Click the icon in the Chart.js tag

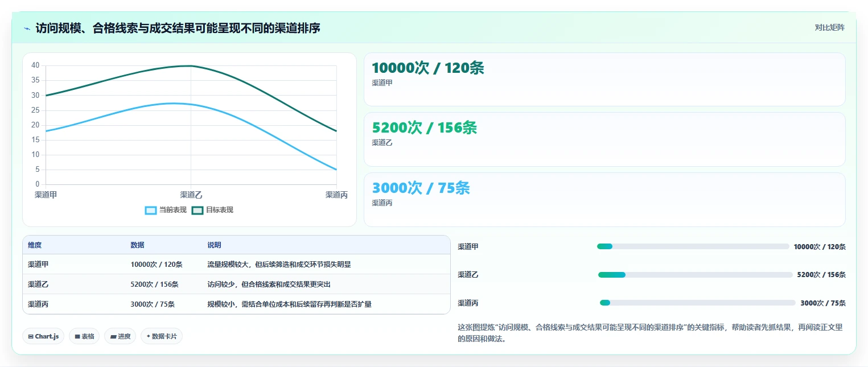click(31, 336)
